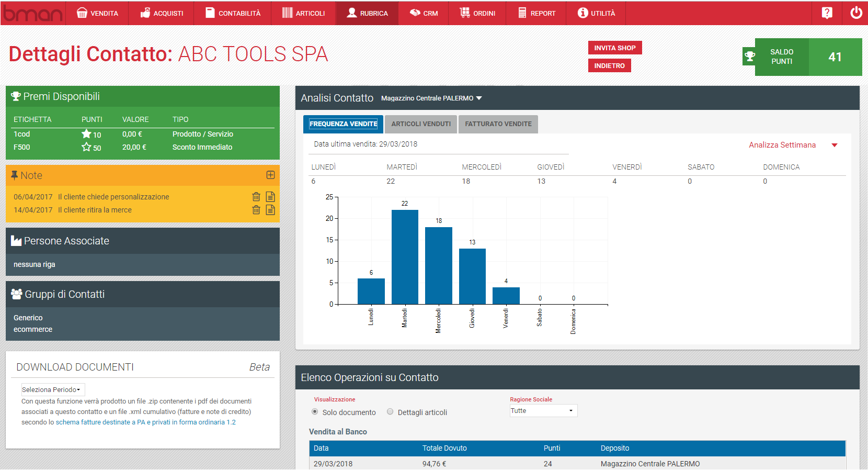The image size is (868, 470).
Task: Click the star icon for 1cod prize
Action: click(x=86, y=134)
